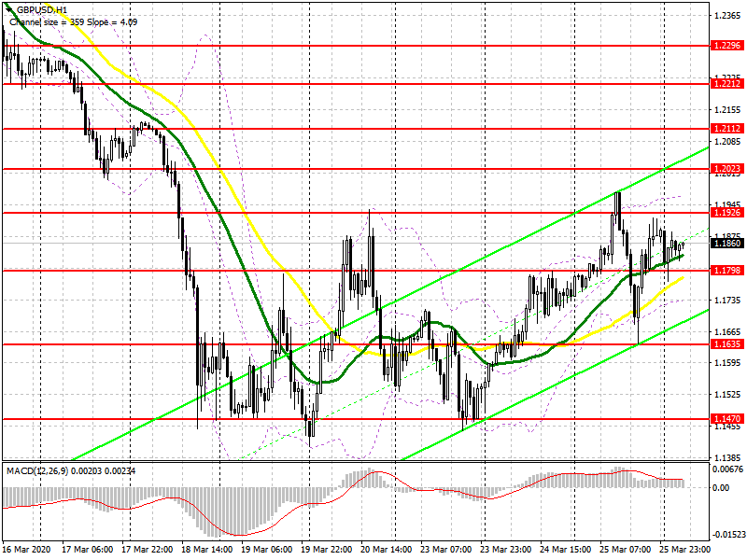Click the 23 Mar 07:00 time label
Viewport: 747px width, 560px height.
[x=446, y=549]
